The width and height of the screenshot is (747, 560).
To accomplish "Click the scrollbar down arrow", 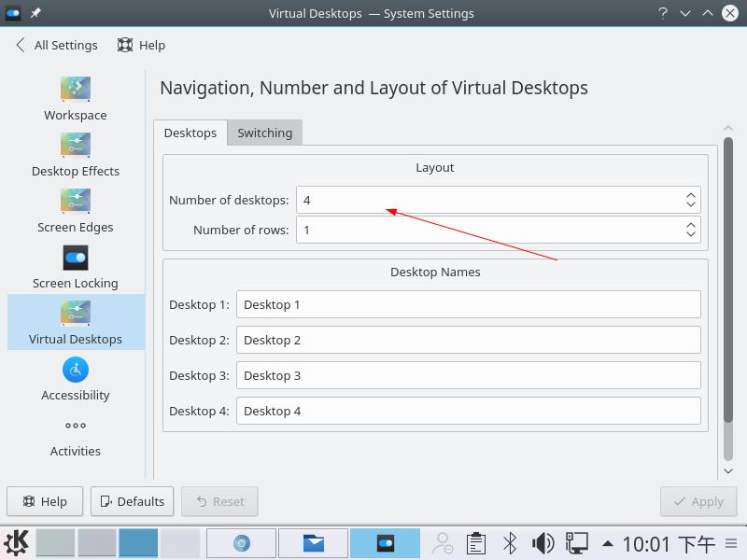I will [x=728, y=471].
